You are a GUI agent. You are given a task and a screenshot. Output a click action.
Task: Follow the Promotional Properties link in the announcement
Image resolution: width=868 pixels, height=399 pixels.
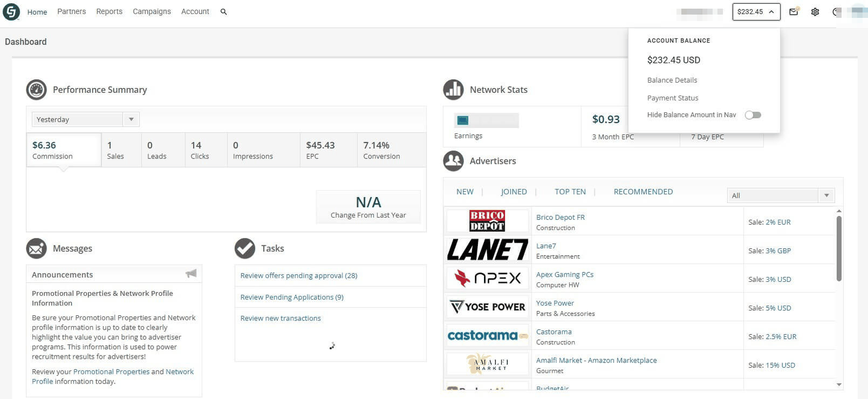pyautogui.click(x=111, y=372)
